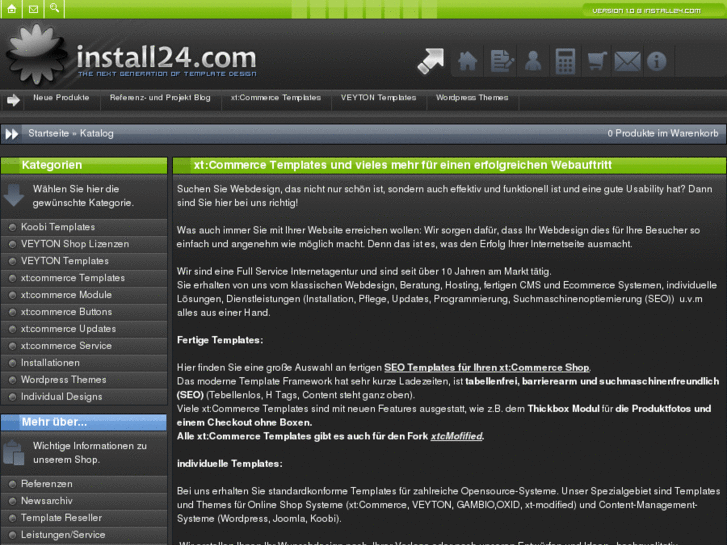Follow SEO Templates für Ihren xt:Commerce Shop link

(486, 367)
